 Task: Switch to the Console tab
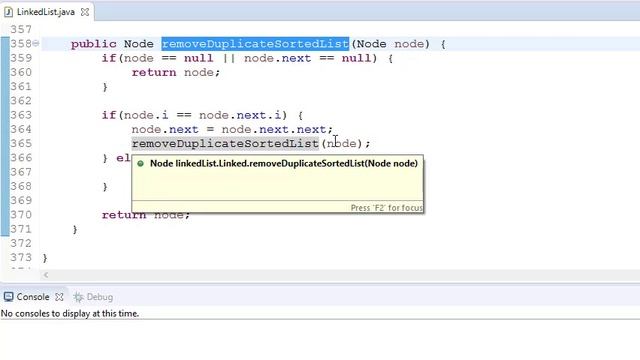pyautogui.click(x=33, y=297)
